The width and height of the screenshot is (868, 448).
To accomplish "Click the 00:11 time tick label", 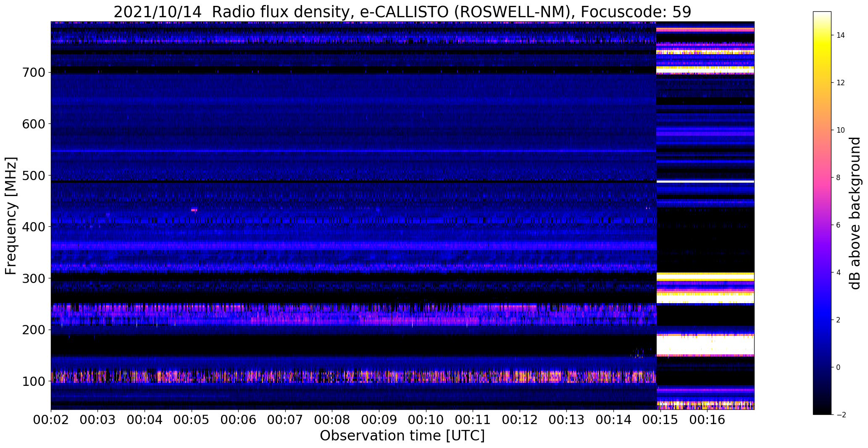I will tap(473, 419).
